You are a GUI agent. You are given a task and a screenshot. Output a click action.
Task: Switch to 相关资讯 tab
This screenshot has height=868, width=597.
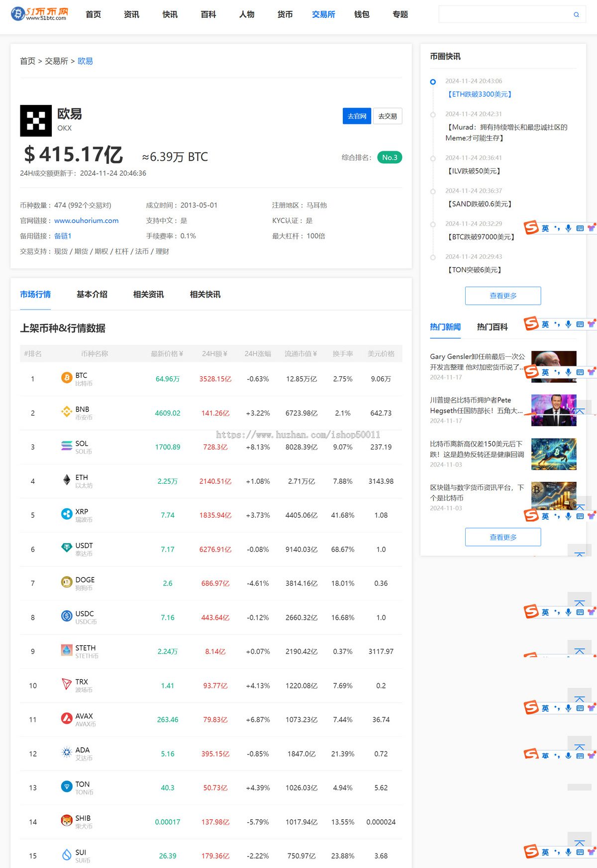pos(149,294)
